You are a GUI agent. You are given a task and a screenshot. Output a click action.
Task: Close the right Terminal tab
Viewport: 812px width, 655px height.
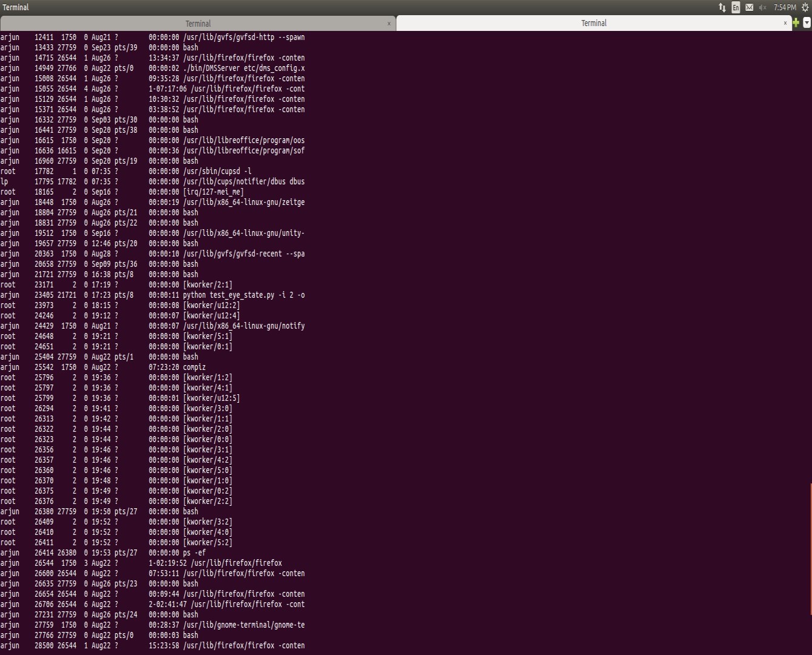(785, 22)
